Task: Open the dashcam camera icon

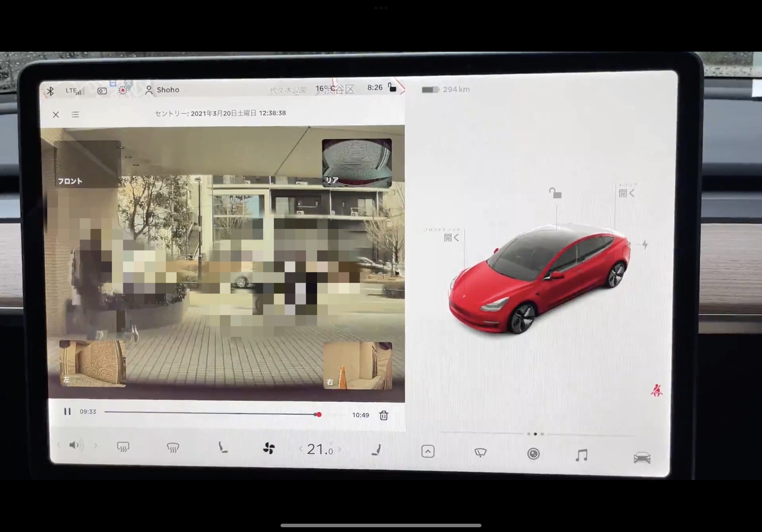Action: pos(102,91)
